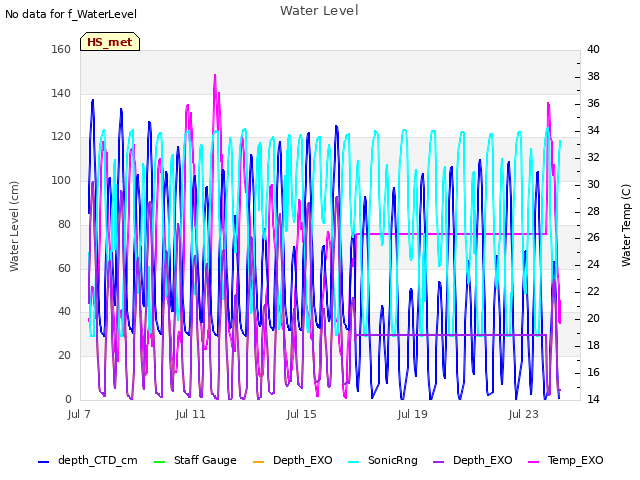
Task: Toggle purple Depth_EXO legend entry
Action: [x=473, y=460]
